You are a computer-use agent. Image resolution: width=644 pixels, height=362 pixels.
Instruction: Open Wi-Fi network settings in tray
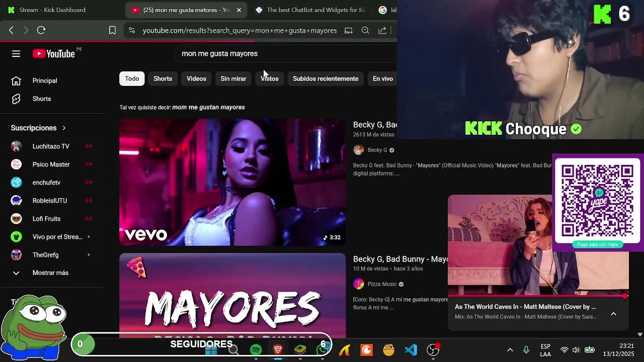565,350
